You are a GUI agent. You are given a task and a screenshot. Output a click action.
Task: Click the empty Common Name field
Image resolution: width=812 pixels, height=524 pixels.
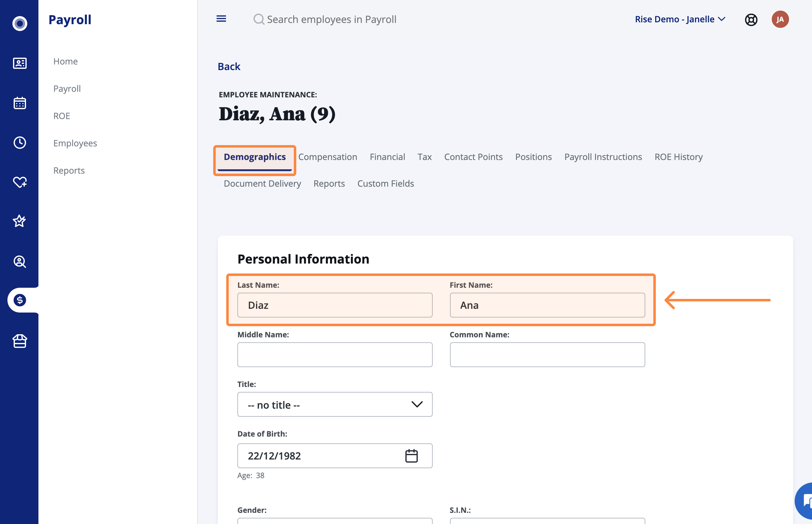pos(547,354)
